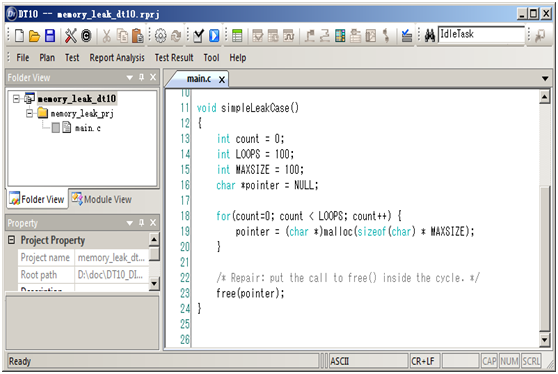Open the Report Analysis menu

pyautogui.click(x=117, y=58)
